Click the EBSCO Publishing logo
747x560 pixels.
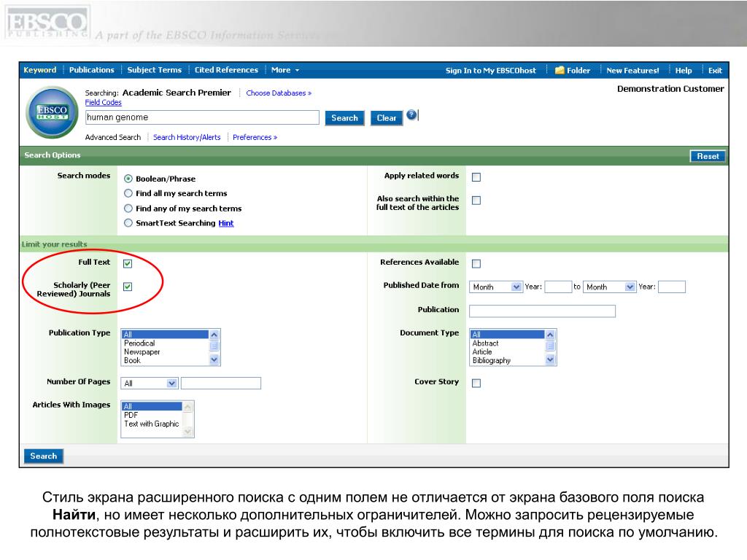tap(47, 23)
